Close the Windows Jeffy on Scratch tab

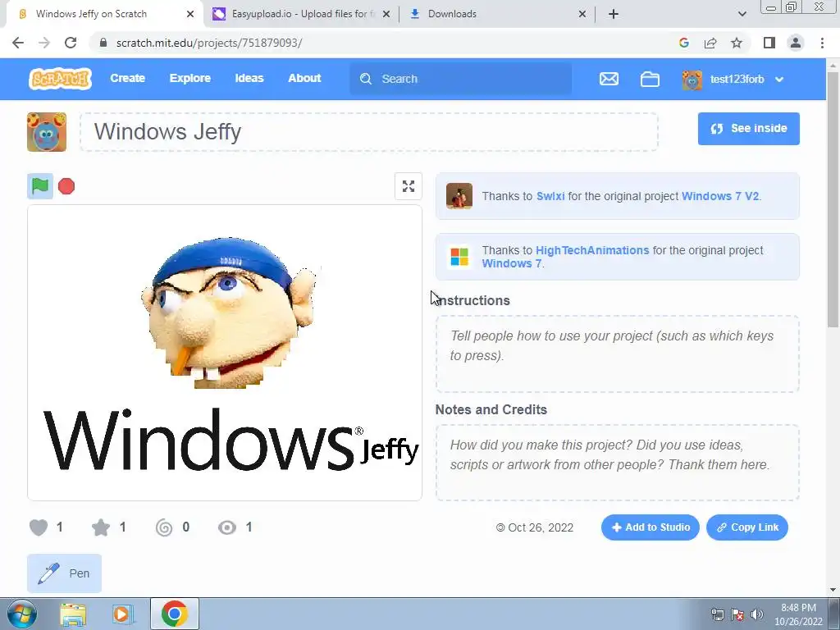(x=190, y=15)
